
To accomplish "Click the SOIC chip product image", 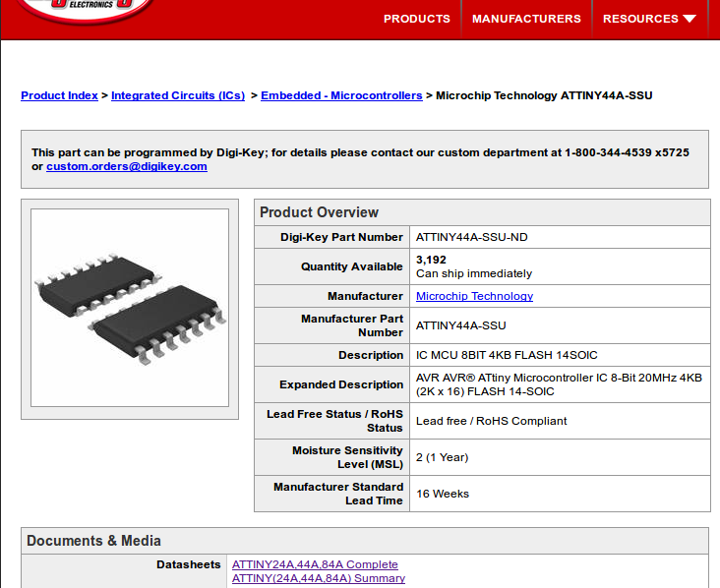I will click(130, 308).
